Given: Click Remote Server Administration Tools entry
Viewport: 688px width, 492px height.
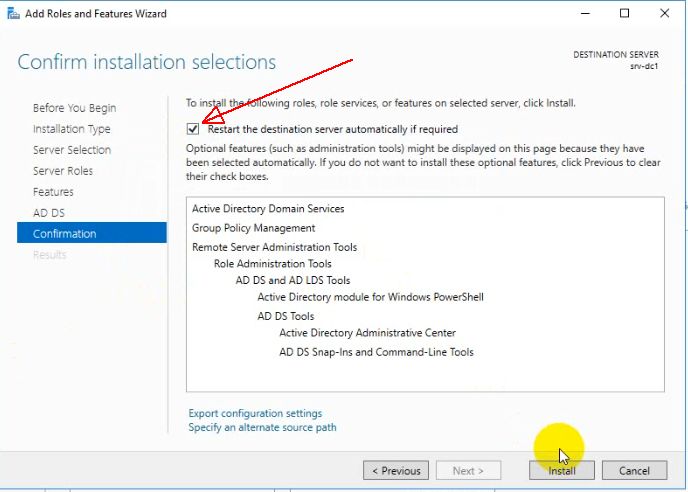Looking at the screenshot, I should 274,247.
